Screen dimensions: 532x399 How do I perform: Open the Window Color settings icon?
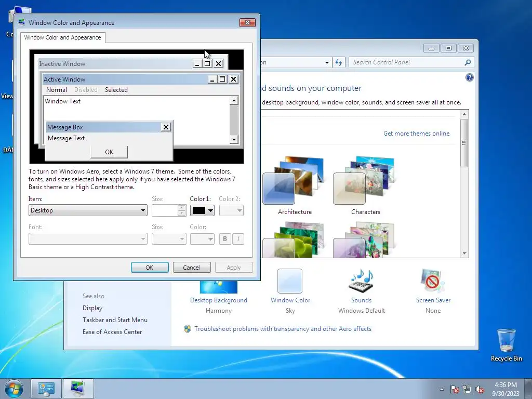point(290,281)
